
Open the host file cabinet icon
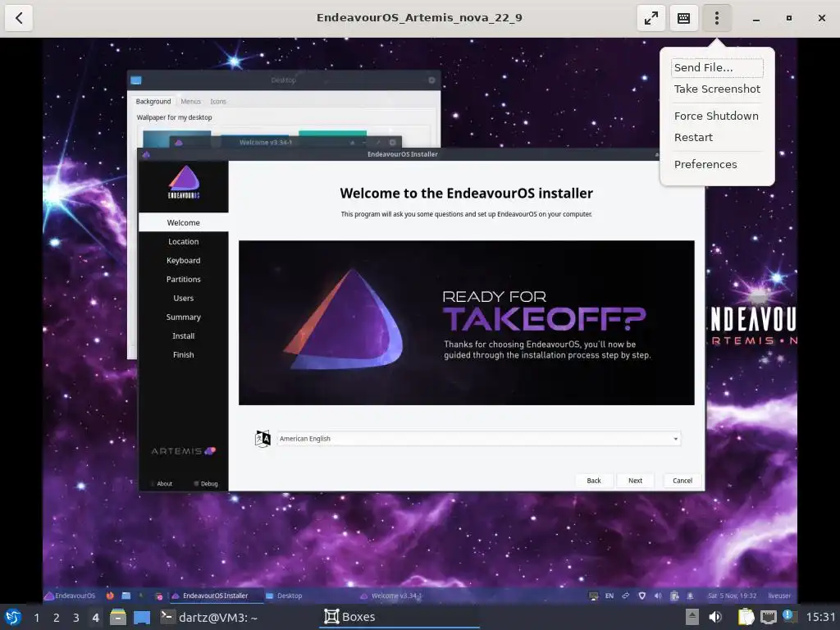[x=118, y=617]
